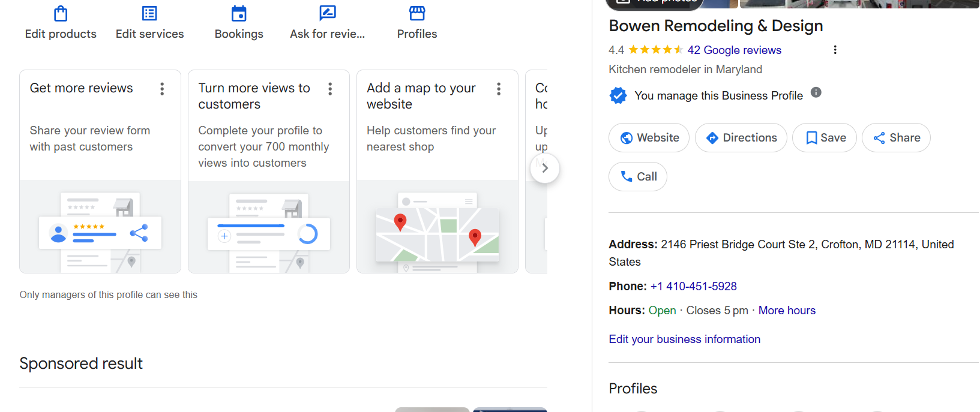This screenshot has height=412, width=980.
Task: Open options menu on Get more reviews card
Action: 162,89
